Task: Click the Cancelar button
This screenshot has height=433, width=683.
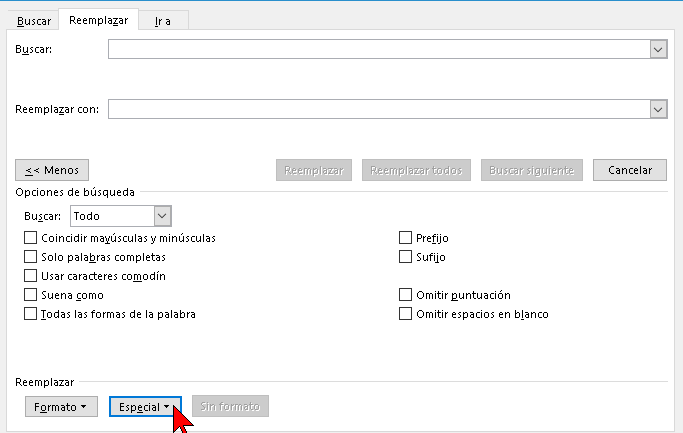Action: coord(630,170)
